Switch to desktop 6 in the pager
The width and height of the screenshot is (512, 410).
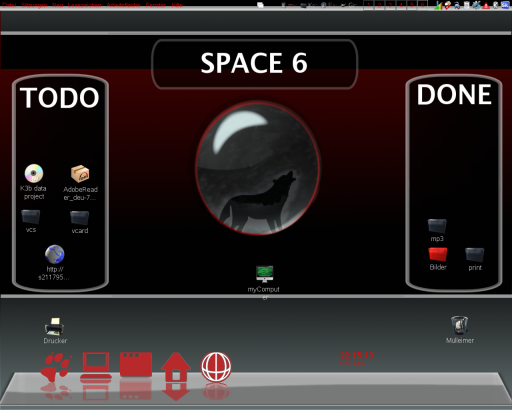(422, 5)
